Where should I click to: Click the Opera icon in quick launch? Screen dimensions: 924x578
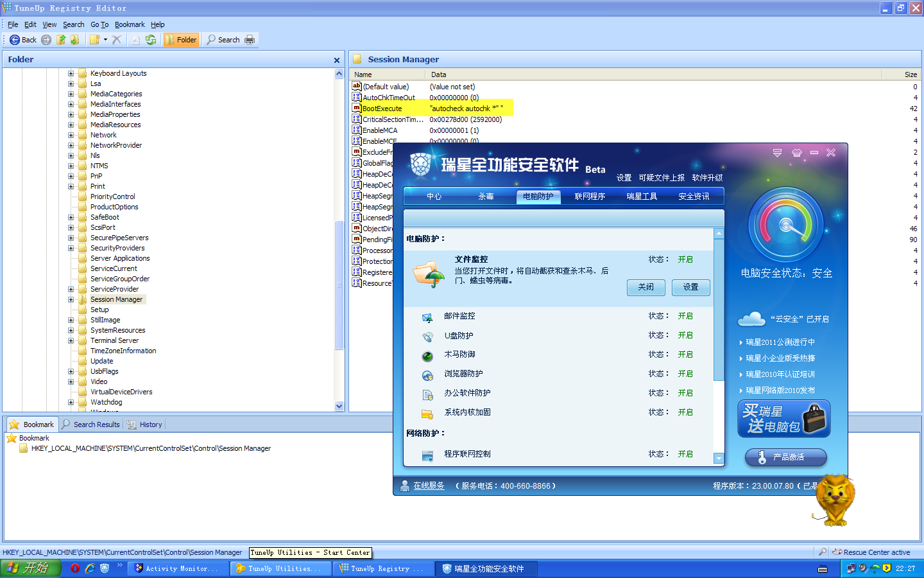click(75, 568)
